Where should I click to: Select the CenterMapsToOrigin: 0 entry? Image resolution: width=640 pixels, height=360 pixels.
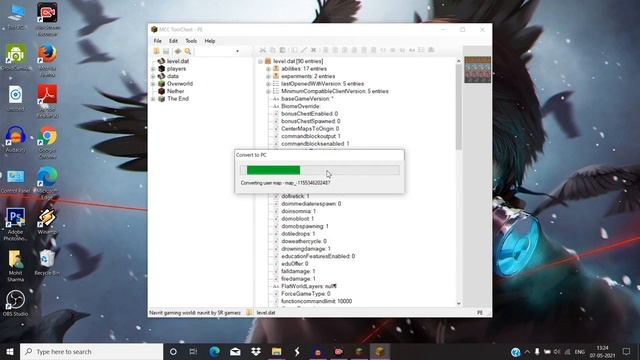point(310,129)
